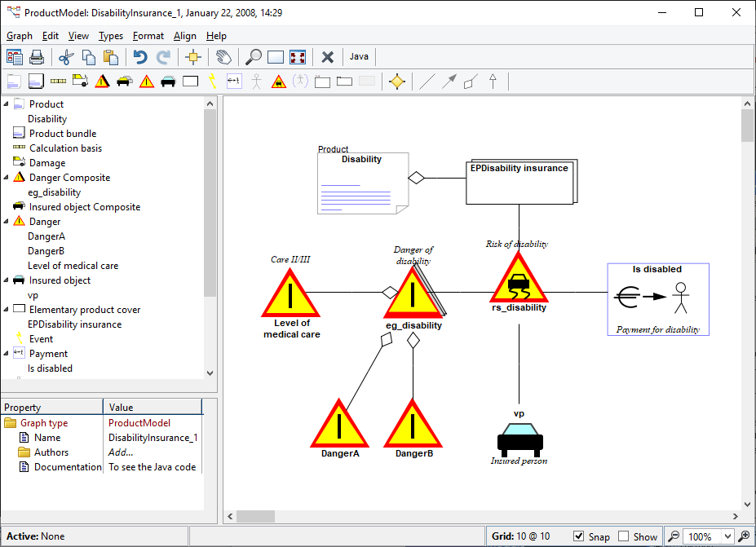Screen dimensions: 756x547
Task: Click the Undo arrow icon
Action: (x=140, y=57)
